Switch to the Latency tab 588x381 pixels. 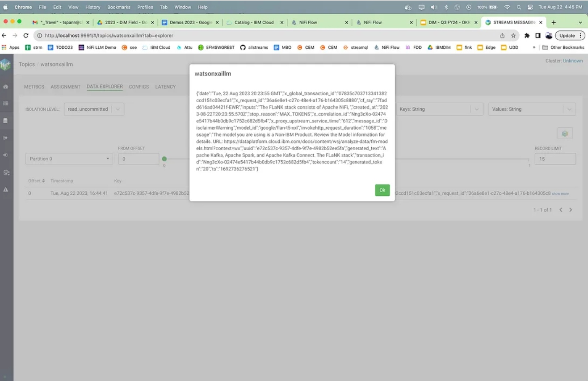point(165,87)
